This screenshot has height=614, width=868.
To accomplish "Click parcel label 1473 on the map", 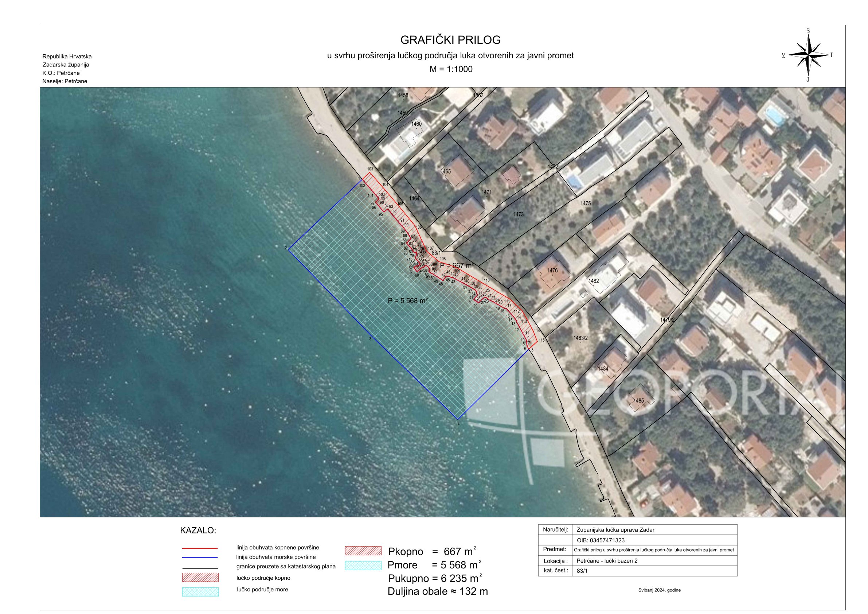I will [x=518, y=215].
